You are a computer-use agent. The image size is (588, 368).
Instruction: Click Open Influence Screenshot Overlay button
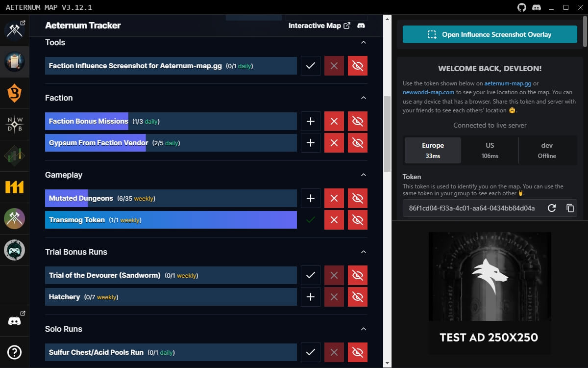click(x=490, y=34)
